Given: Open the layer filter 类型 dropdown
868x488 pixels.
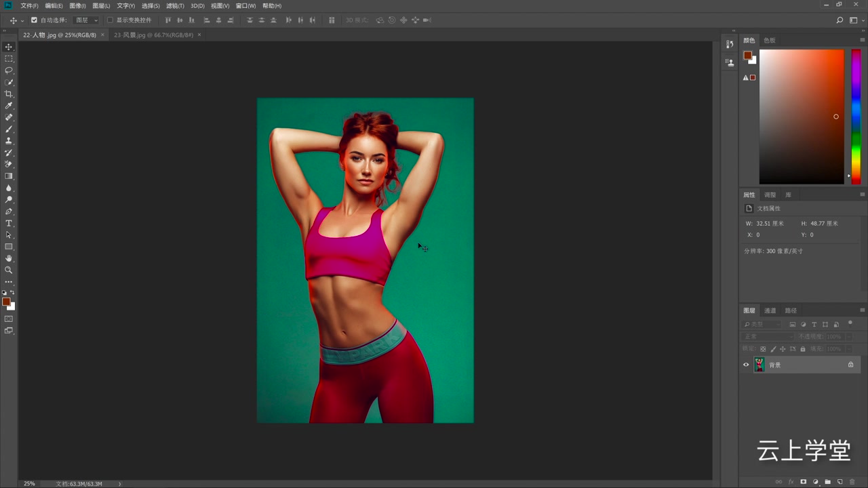Looking at the screenshot, I should [x=762, y=325].
